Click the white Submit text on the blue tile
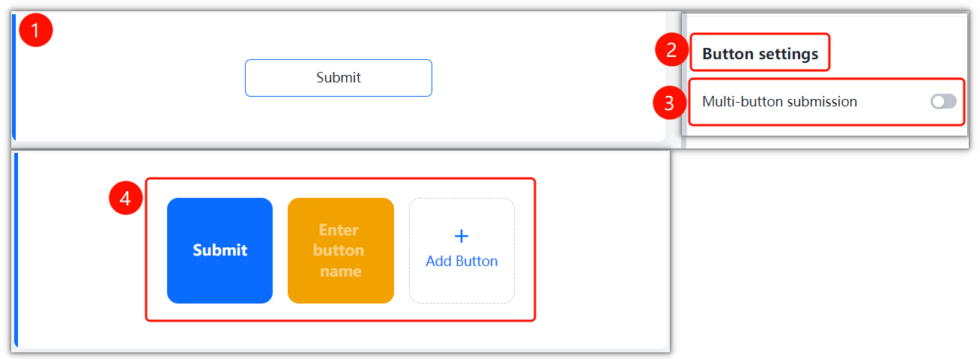This screenshot has height=359, width=980. pyautogui.click(x=220, y=250)
